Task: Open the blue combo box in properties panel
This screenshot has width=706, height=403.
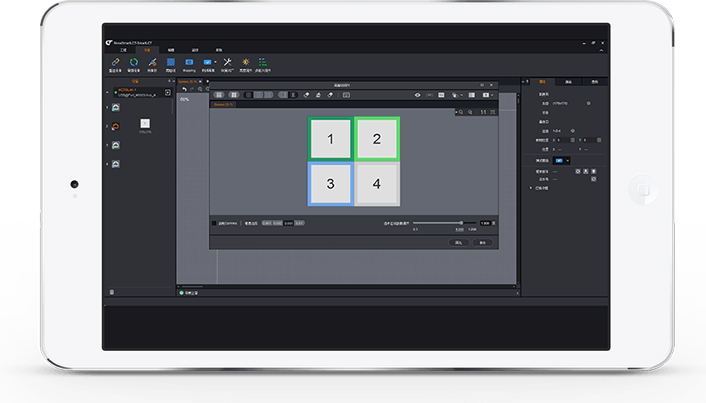Action: (561, 160)
